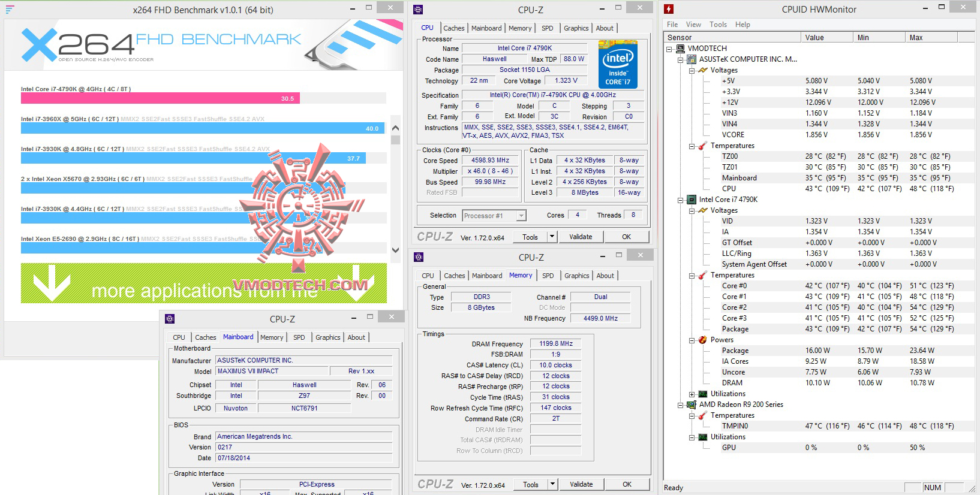Open About tab in the Memory tab CPU-Z window

605,276
